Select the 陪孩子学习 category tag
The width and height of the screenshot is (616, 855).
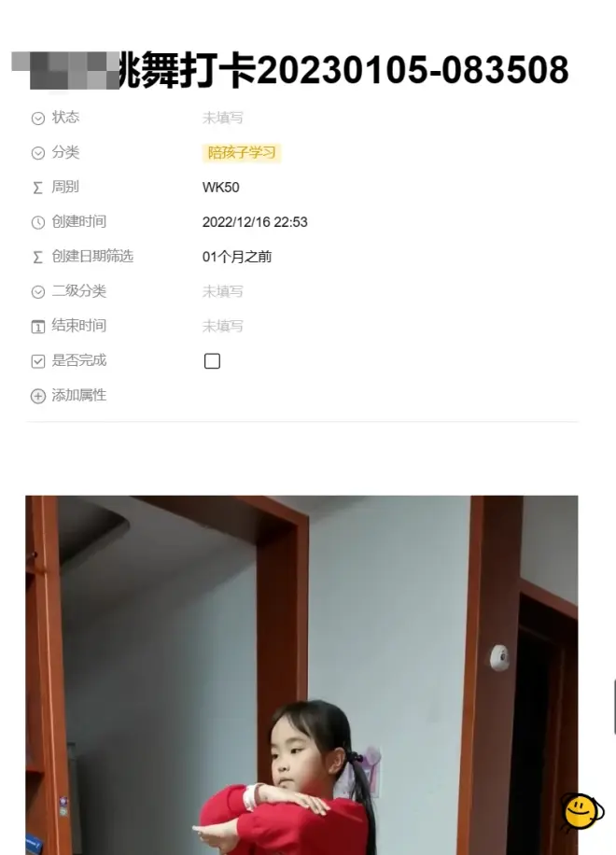coord(242,153)
